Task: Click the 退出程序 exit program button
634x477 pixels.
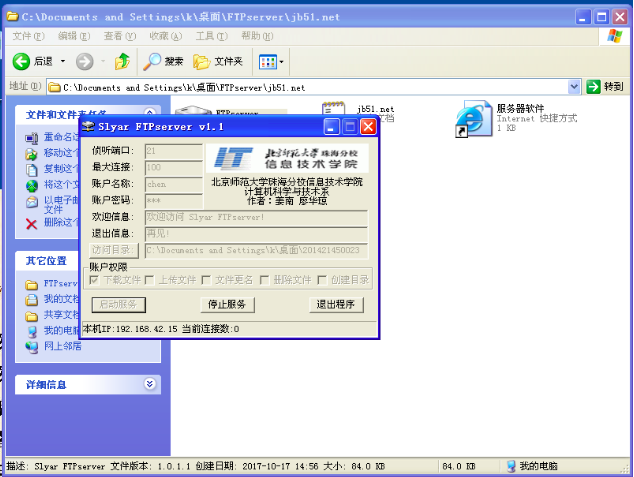Action: pos(336,304)
